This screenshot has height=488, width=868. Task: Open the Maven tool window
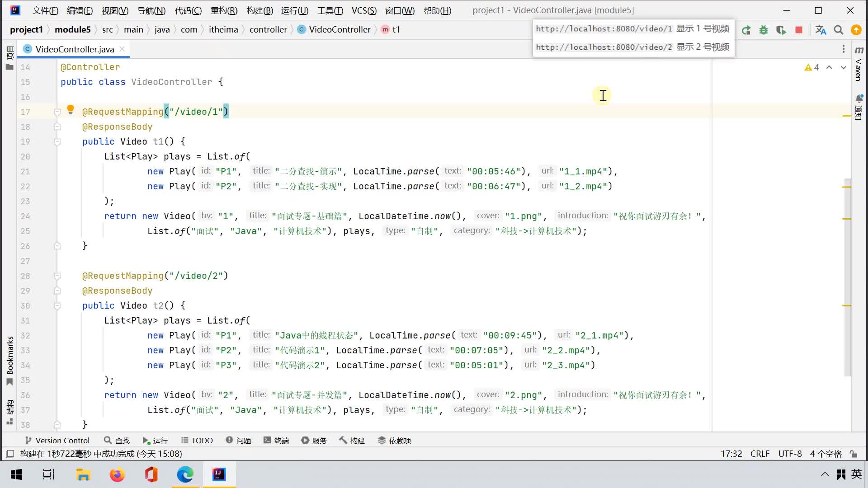click(859, 65)
